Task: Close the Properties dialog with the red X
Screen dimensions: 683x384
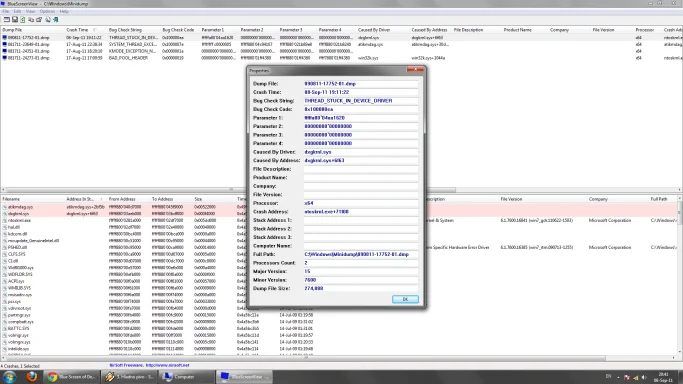Action: click(x=415, y=70)
